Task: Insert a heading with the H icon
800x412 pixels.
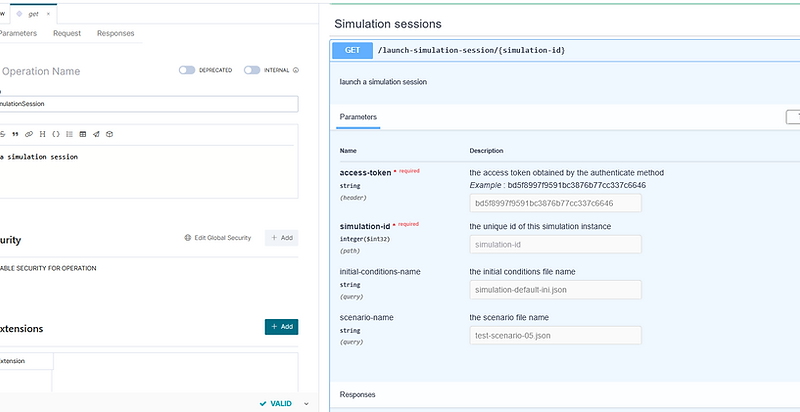Action: [x=42, y=134]
